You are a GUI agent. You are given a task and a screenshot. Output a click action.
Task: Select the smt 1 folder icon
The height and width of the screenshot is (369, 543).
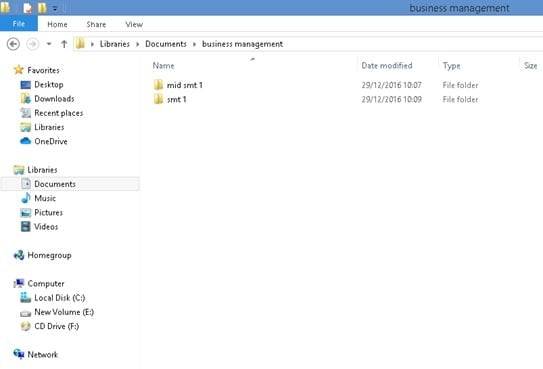pos(159,99)
